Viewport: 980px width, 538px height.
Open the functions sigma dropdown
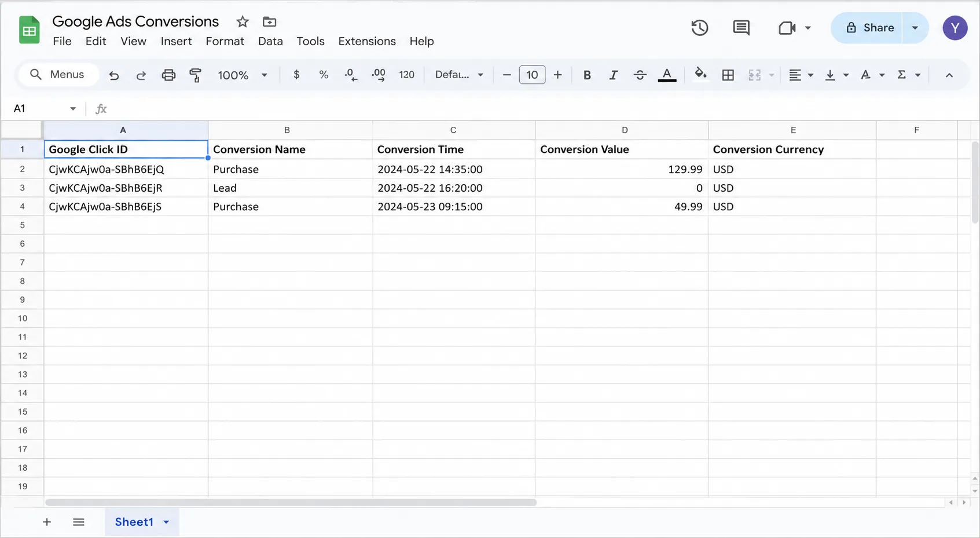tap(908, 75)
